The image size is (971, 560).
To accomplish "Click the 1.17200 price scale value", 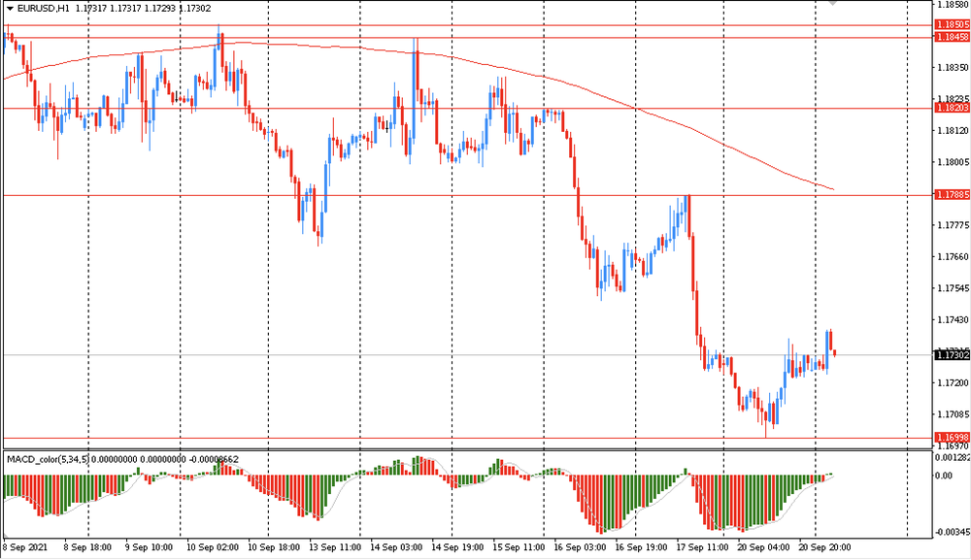I will click(954, 383).
